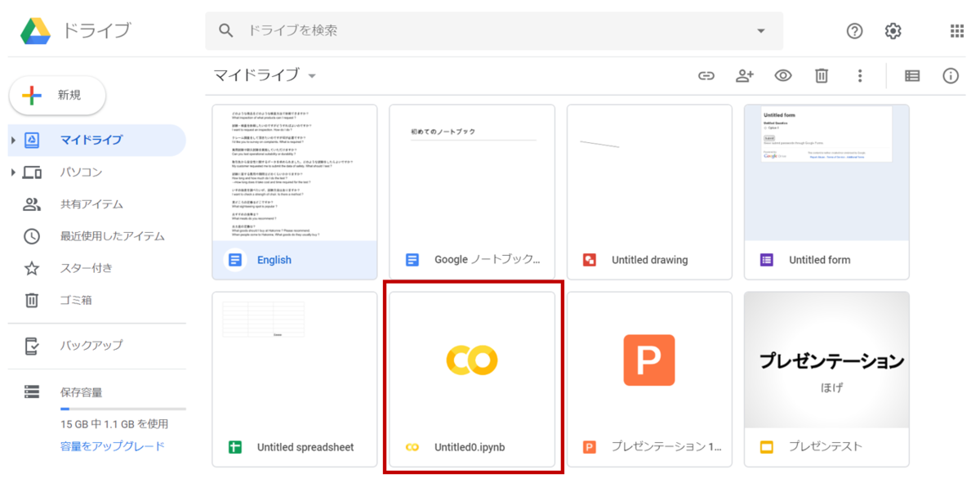This screenshot has width=980, height=492.
Task: Move the selected item to trash via toolbar
Action: (x=822, y=75)
